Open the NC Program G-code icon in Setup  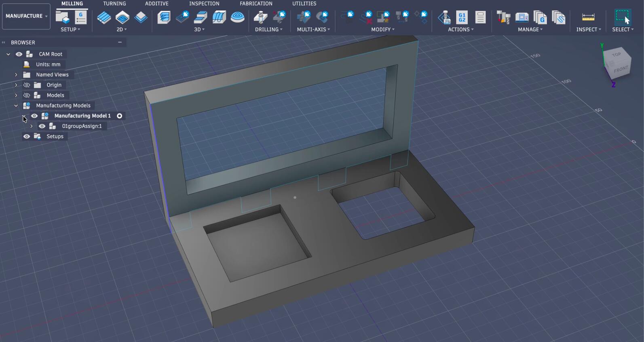point(81,17)
